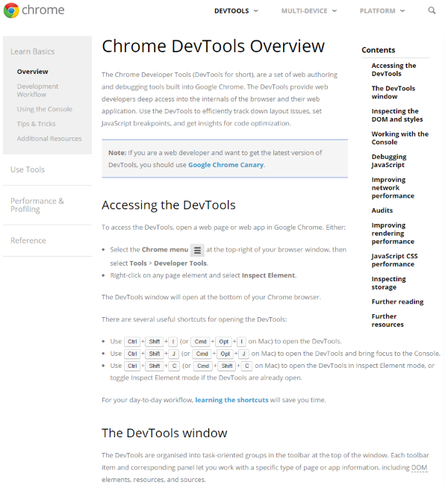Click The DevTools window section heading
The width and height of the screenshot is (448, 485).
point(164,433)
